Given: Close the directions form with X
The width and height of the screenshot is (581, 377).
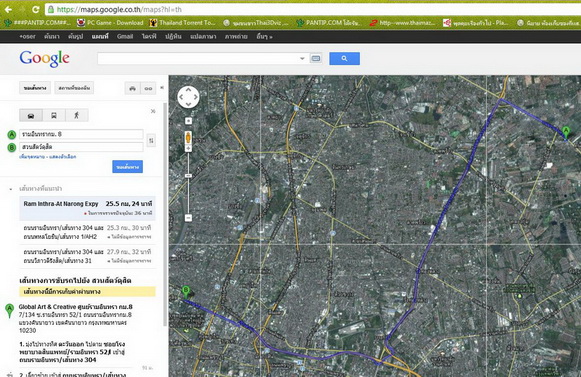Looking at the screenshot, I should pyautogui.click(x=153, y=111).
